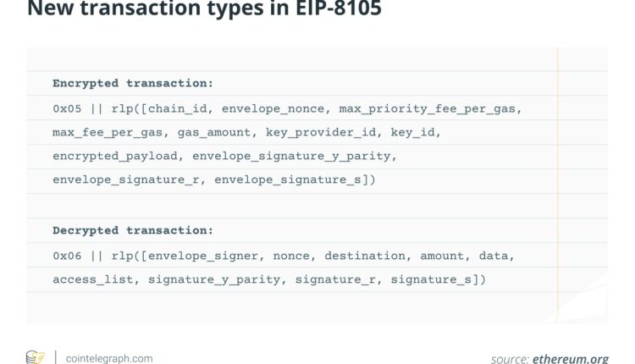Select the "Encrypted transaction:" heading
Image resolution: width=635 pixels, height=364 pixels.
133,83
